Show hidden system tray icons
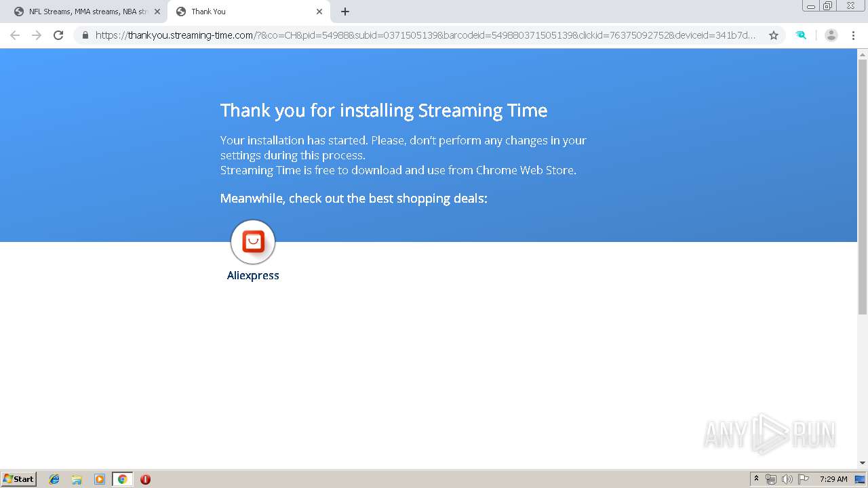This screenshot has height=488, width=868. (757, 479)
